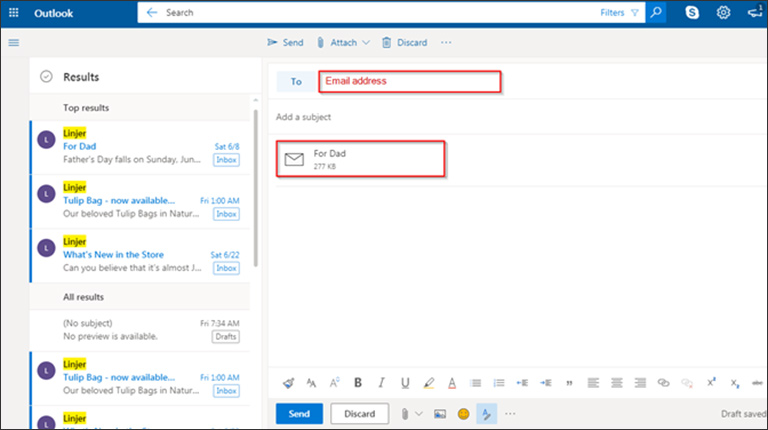Click the envelope icon on the attachment
The image size is (768, 430).
(x=294, y=159)
